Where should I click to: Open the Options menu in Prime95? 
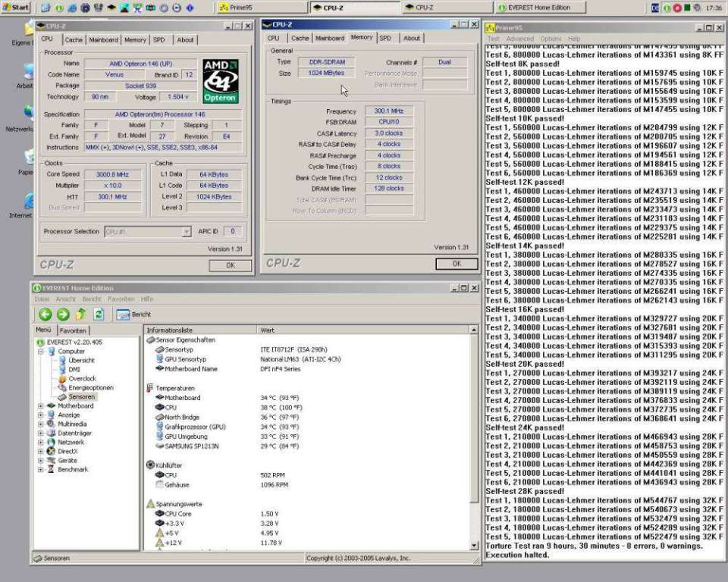click(551, 39)
